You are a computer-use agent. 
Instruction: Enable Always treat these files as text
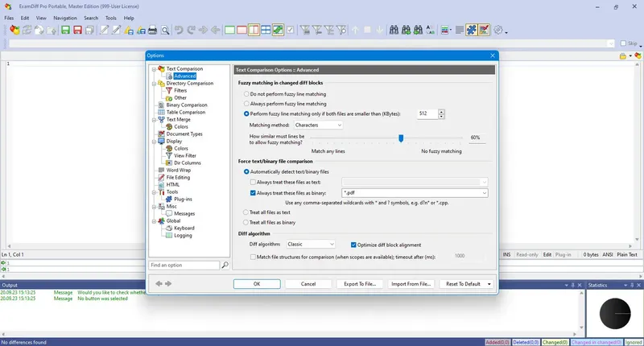pos(253,182)
